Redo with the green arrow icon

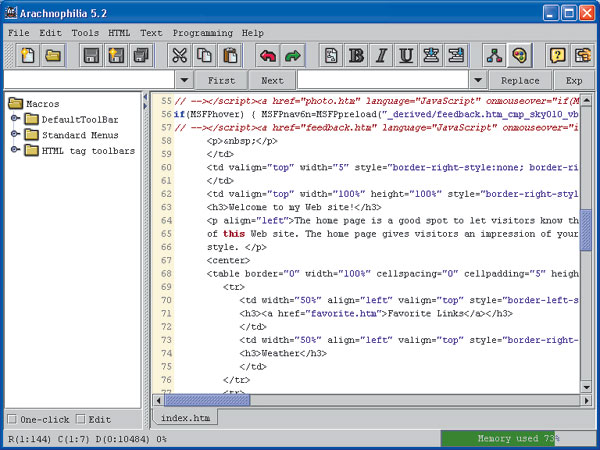pos(293,55)
